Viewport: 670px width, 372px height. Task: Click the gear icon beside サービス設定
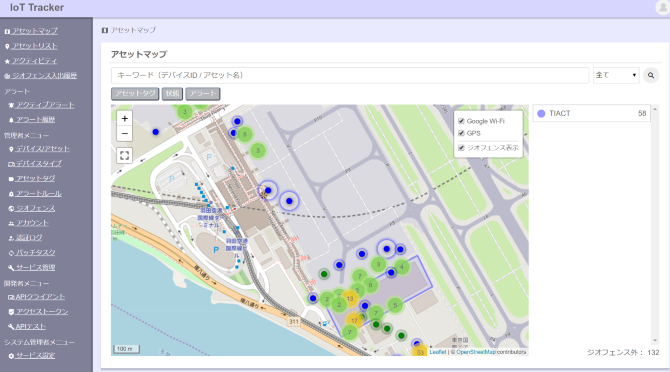pos(11,356)
